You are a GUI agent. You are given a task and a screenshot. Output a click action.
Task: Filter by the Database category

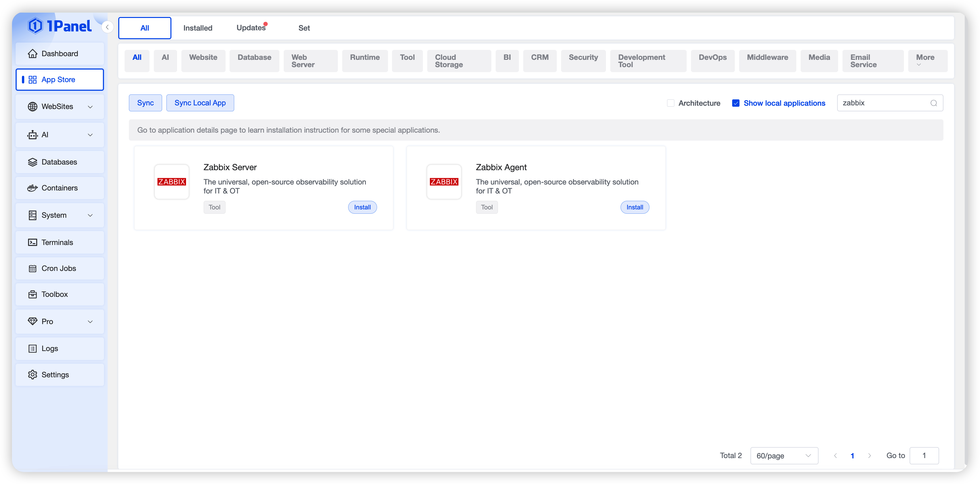click(254, 58)
